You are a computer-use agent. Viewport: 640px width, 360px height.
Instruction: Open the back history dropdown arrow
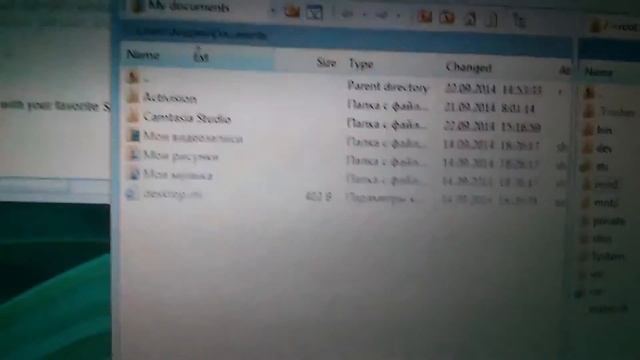(x=364, y=15)
